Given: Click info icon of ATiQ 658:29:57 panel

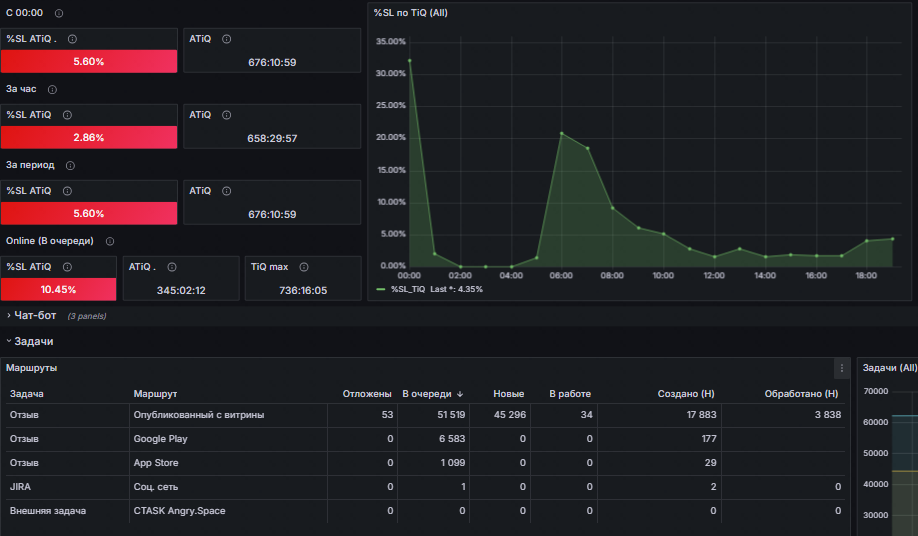Looking at the screenshot, I should 227,115.
